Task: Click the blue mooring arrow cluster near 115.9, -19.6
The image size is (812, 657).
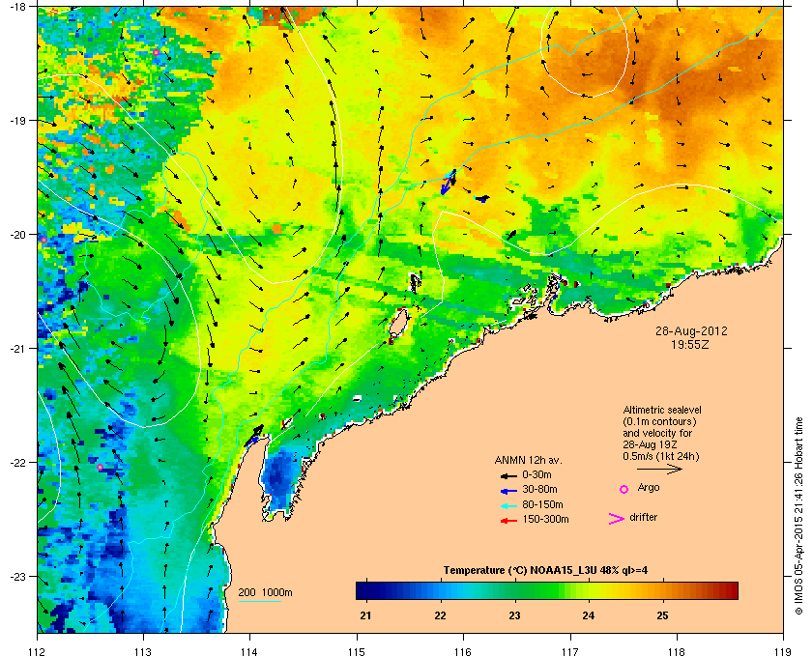Action: pyautogui.click(x=449, y=182)
